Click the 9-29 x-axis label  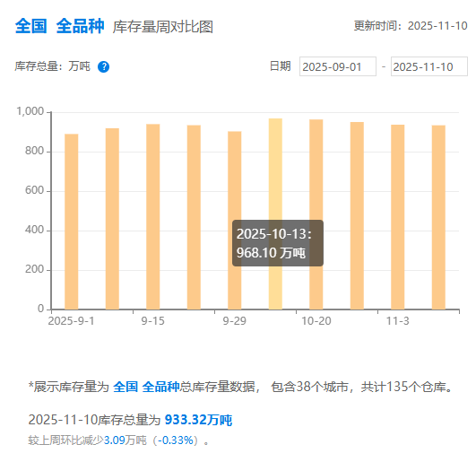[x=234, y=321]
